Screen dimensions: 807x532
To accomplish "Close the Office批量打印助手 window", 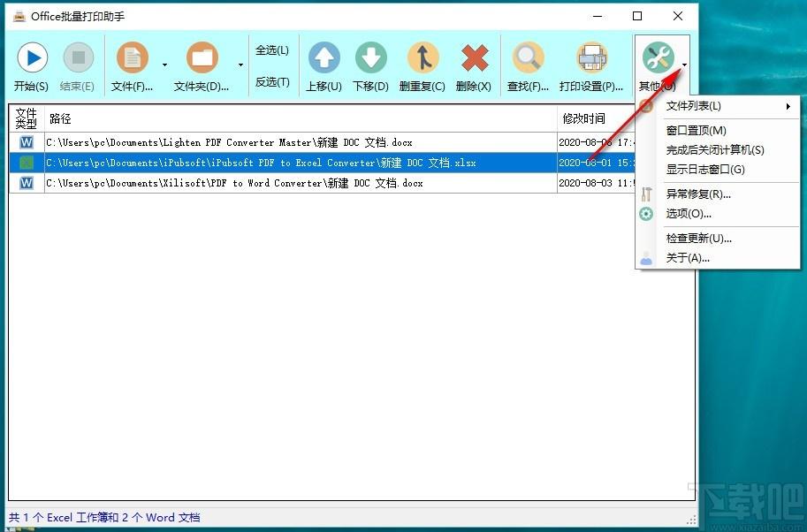I will click(x=678, y=17).
